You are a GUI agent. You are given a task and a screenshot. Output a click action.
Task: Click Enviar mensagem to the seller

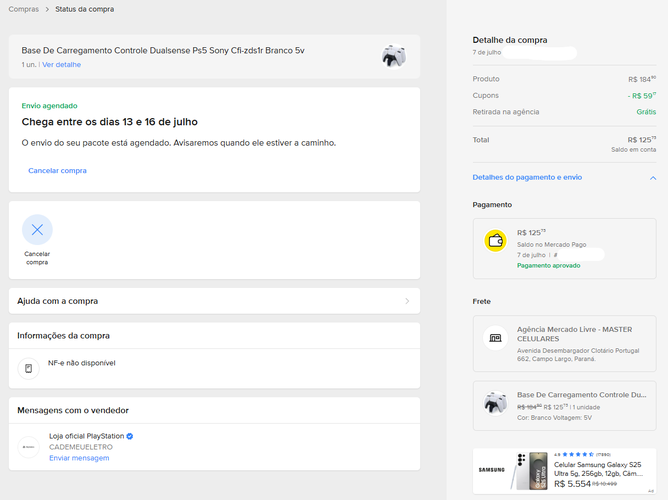(x=79, y=458)
